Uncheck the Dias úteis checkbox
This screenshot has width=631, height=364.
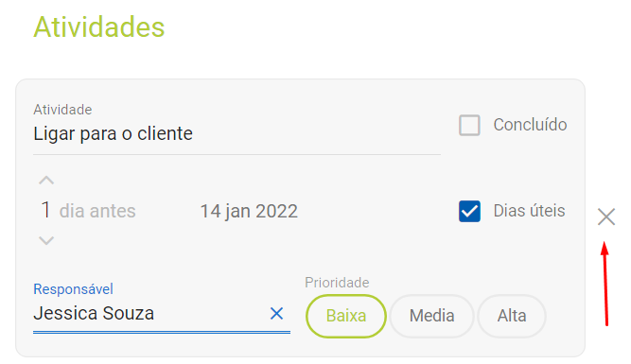click(469, 211)
